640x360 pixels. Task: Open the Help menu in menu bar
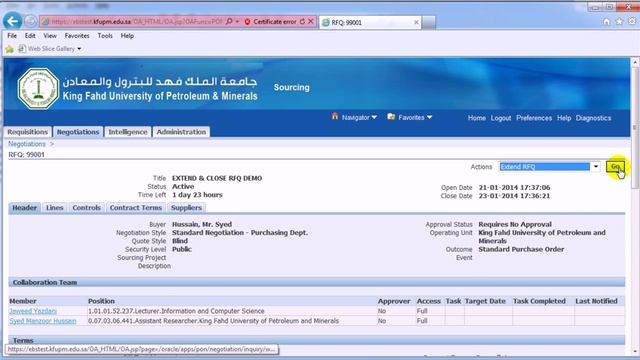(x=127, y=36)
